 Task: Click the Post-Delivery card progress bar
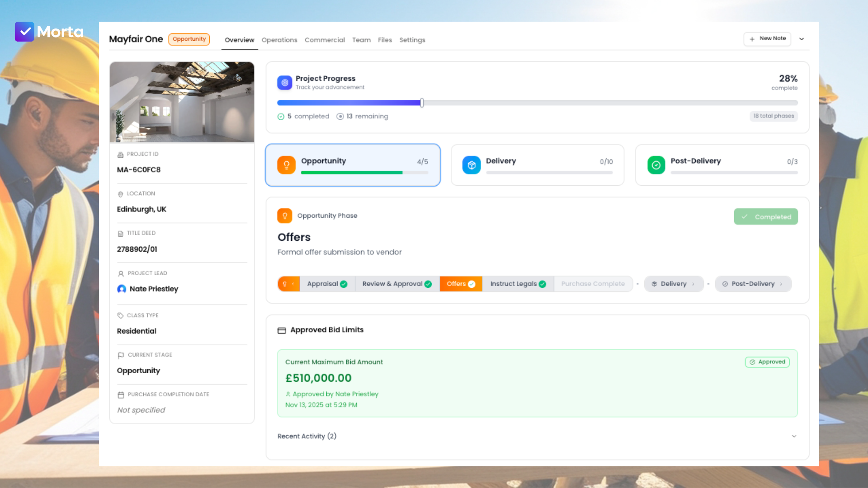734,173
